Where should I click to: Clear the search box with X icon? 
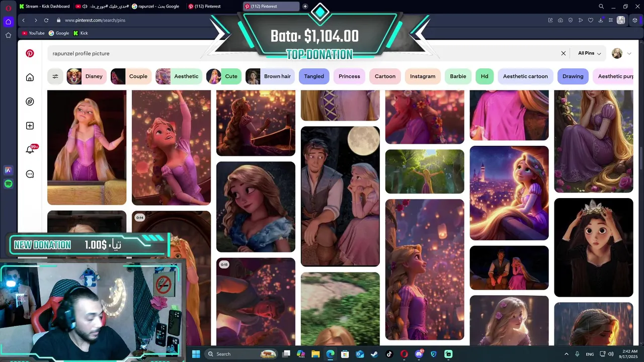(x=563, y=53)
